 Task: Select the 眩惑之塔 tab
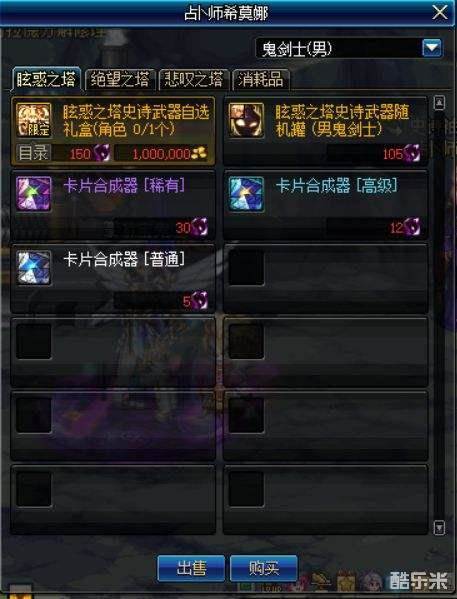[x=46, y=79]
